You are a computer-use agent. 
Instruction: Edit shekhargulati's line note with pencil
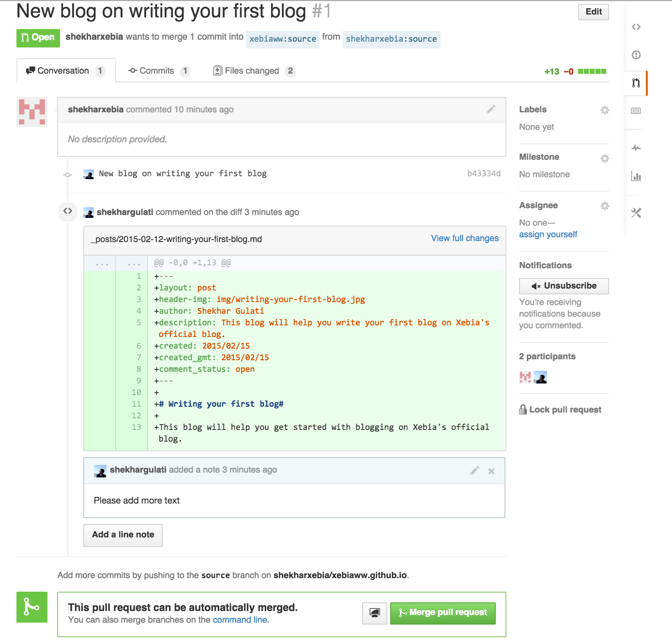point(475,471)
